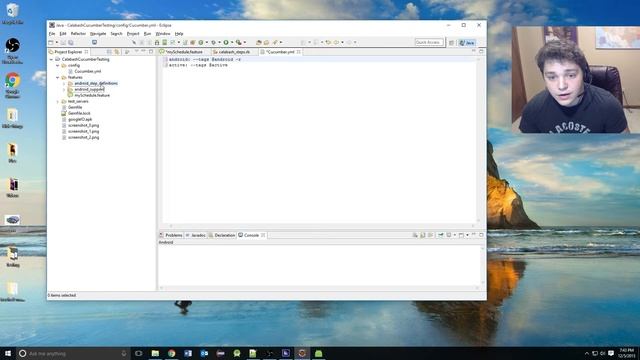The height and width of the screenshot is (360, 640).
Task: Open the Project Explorer view menu arrow
Action: 136,51
